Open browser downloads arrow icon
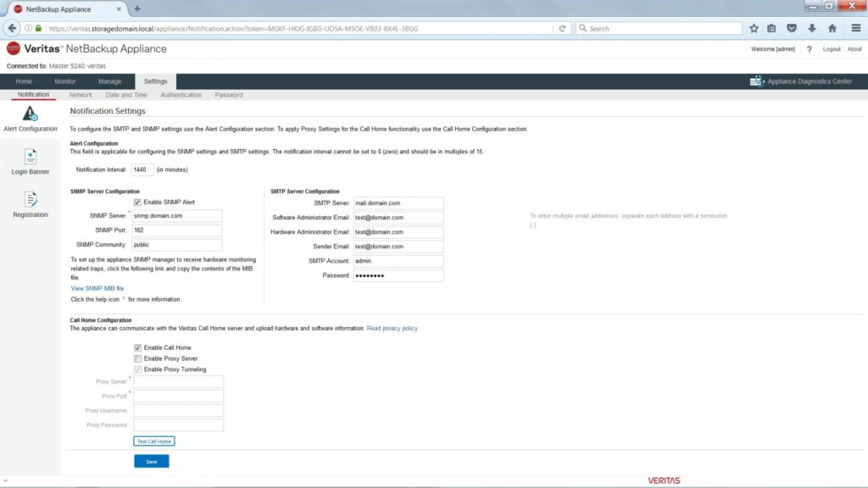The height and width of the screenshot is (488, 868). click(x=812, y=28)
